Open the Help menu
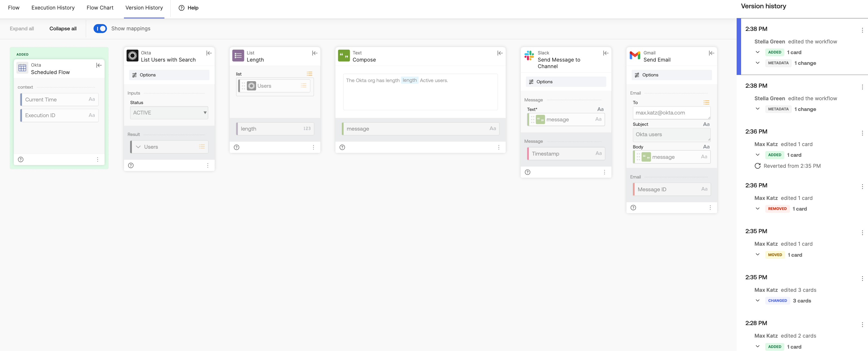Screen dimensions: 868x351 pyautogui.click(x=188, y=8)
